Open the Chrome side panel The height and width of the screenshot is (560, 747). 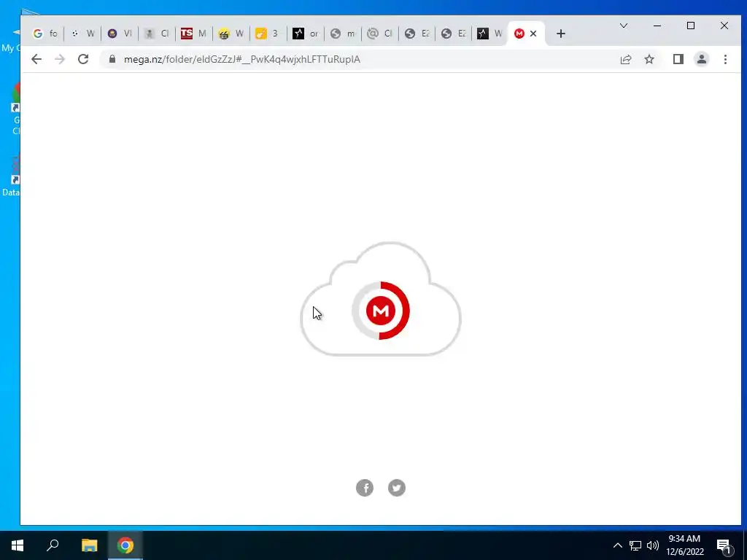(x=678, y=59)
